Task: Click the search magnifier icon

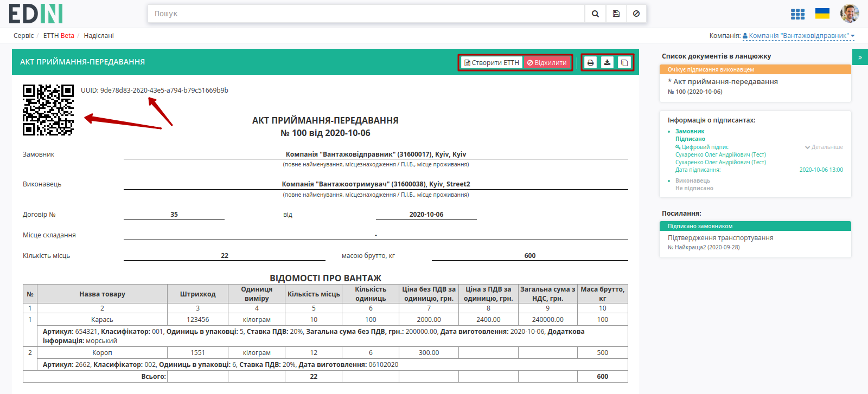Action: (595, 14)
